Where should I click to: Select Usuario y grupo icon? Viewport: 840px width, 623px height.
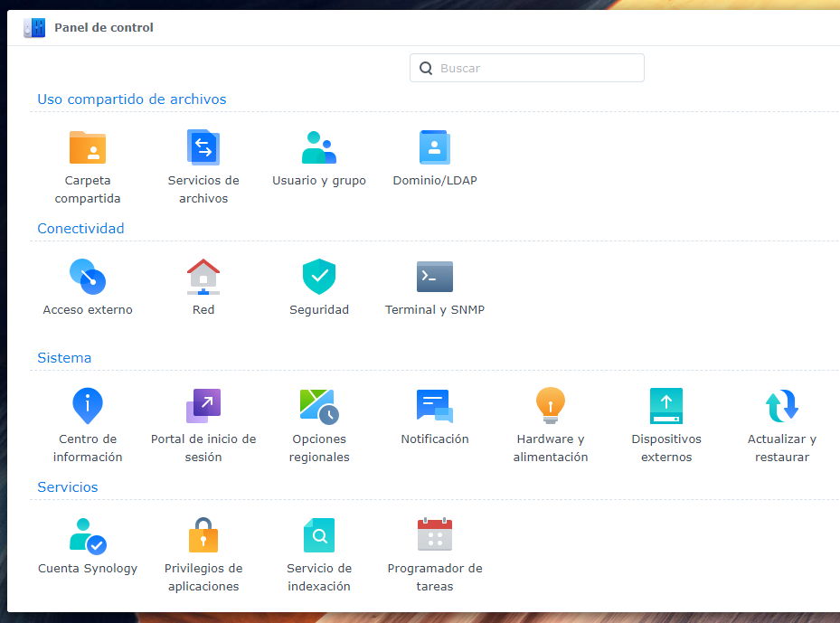(319, 147)
